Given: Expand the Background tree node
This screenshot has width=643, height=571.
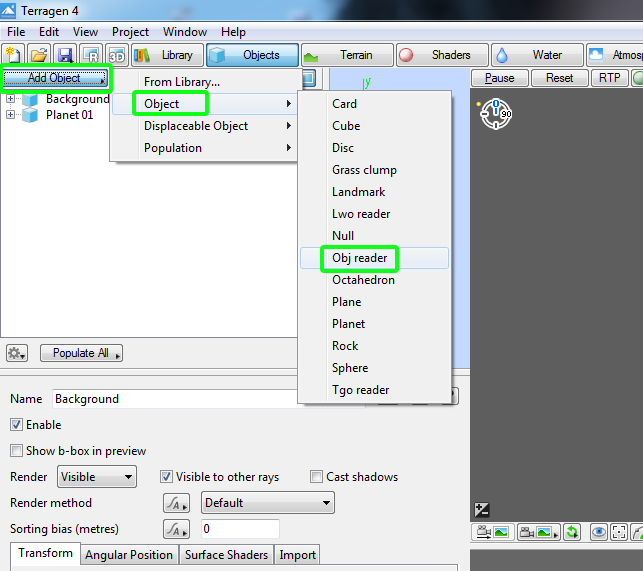Looking at the screenshot, I should pos(10,99).
